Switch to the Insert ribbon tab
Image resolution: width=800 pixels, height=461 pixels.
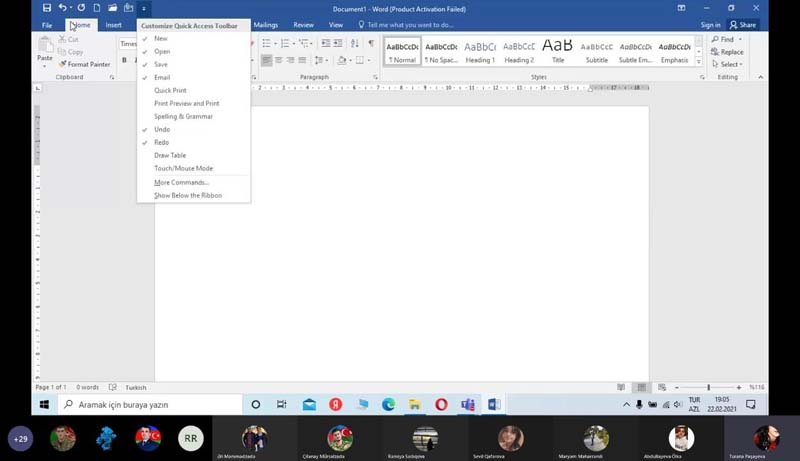point(114,25)
